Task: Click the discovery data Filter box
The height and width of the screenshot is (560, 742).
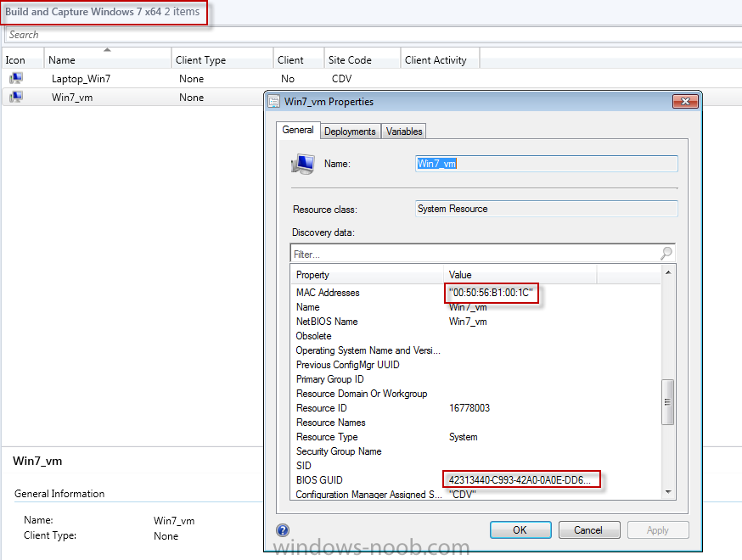Action: pyautogui.click(x=482, y=254)
